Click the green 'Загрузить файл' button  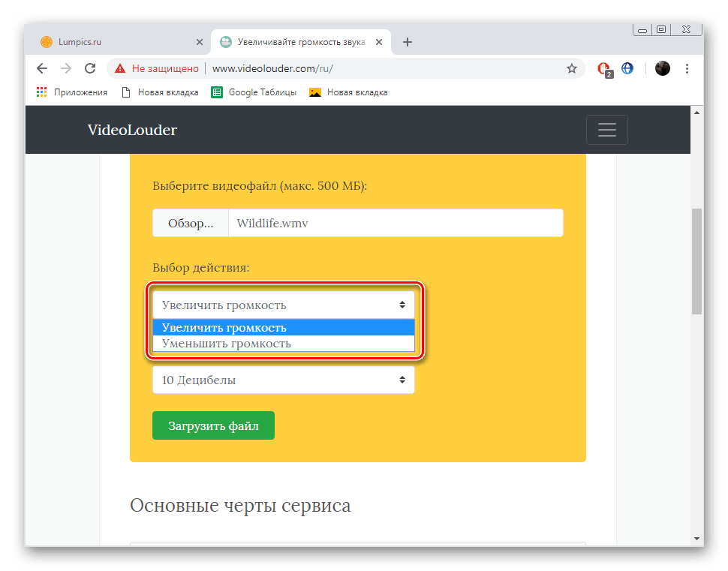click(213, 425)
